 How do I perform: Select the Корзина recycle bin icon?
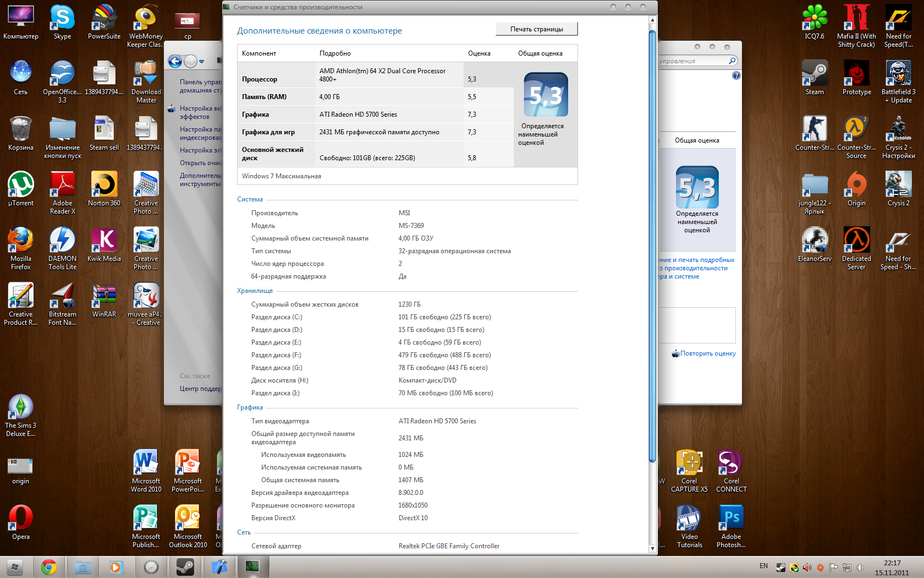point(21,133)
